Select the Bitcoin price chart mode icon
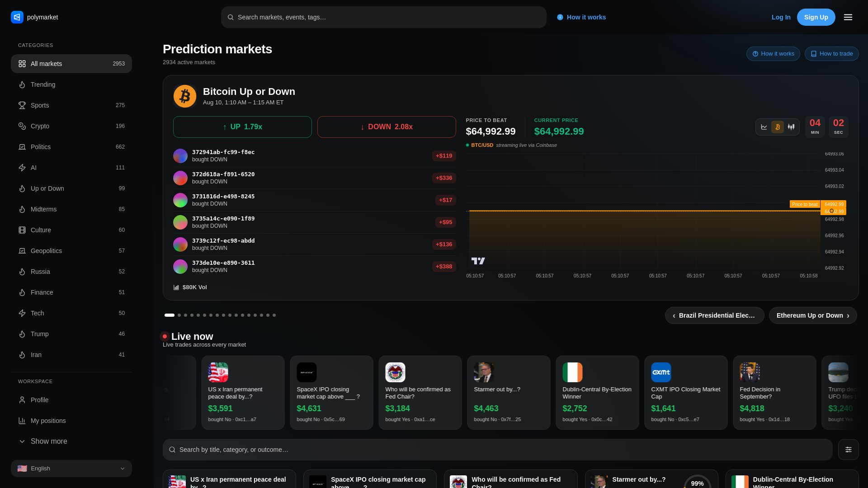This screenshot has height=488, width=868. 778,127
